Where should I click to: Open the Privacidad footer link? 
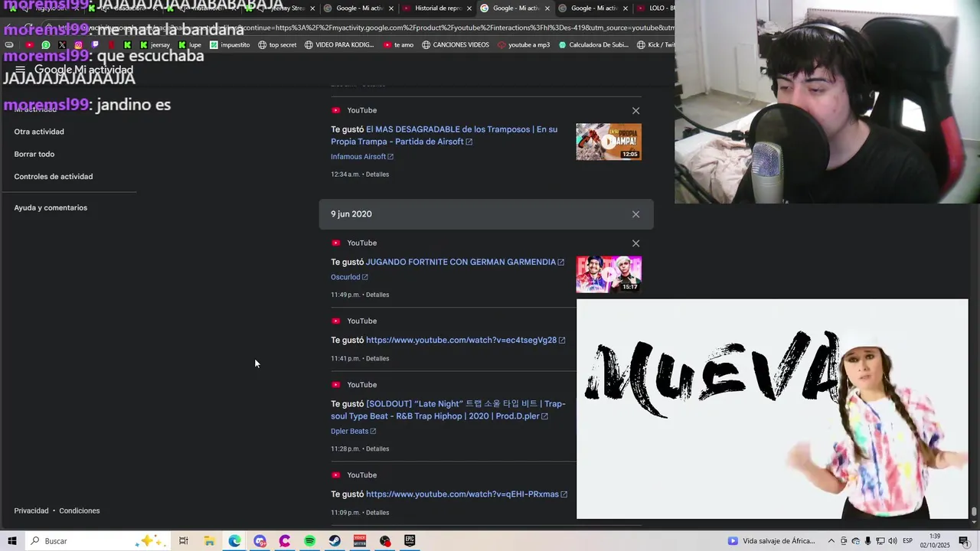31,510
